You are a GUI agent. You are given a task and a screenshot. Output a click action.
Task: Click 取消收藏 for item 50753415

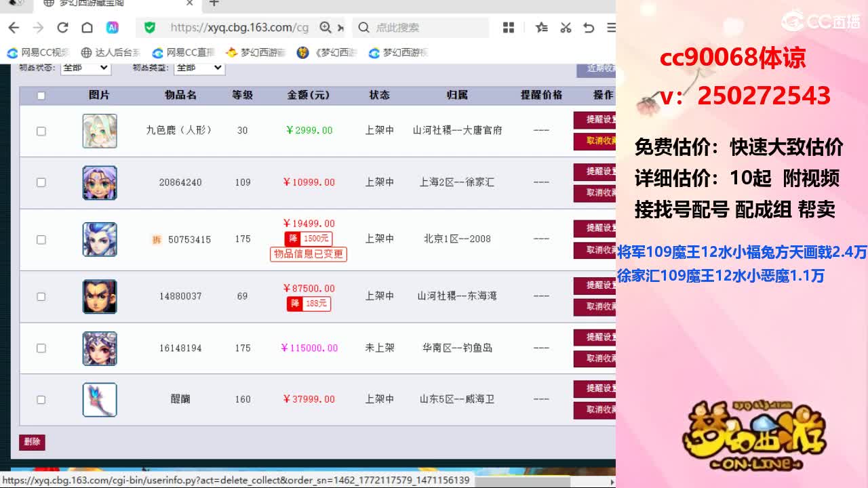coord(595,249)
